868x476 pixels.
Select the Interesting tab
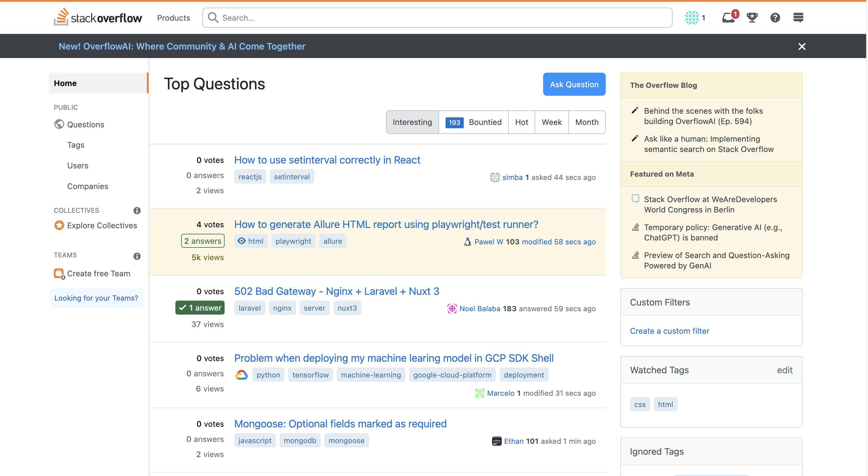[412, 122]
